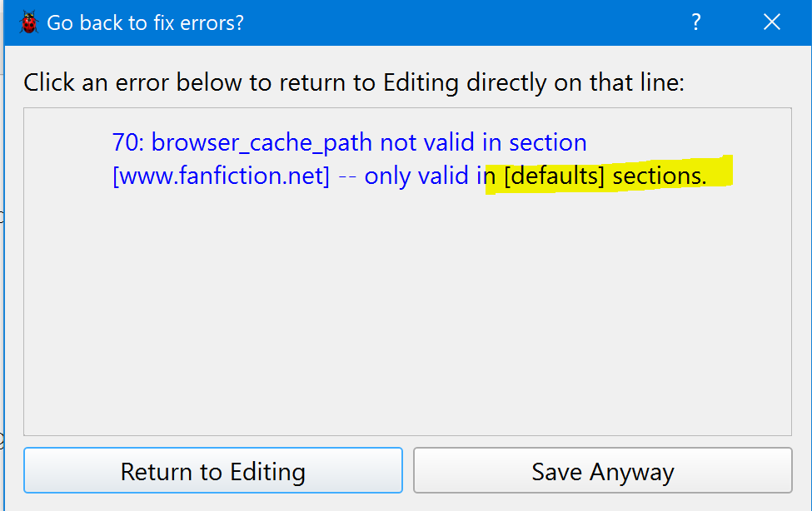Click the '70:' line number
812x511 pixels.
click(x=128, y=142)
